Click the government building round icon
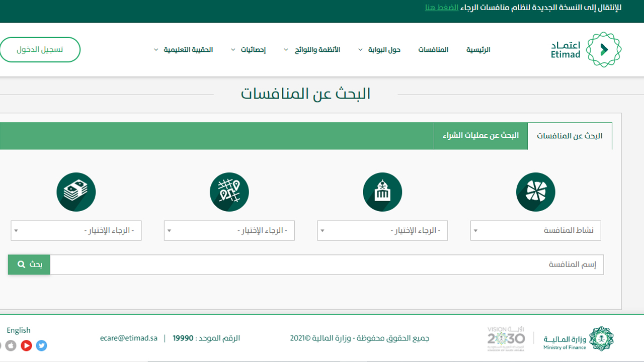Screen dimensions: 644x362 point(382,192)
